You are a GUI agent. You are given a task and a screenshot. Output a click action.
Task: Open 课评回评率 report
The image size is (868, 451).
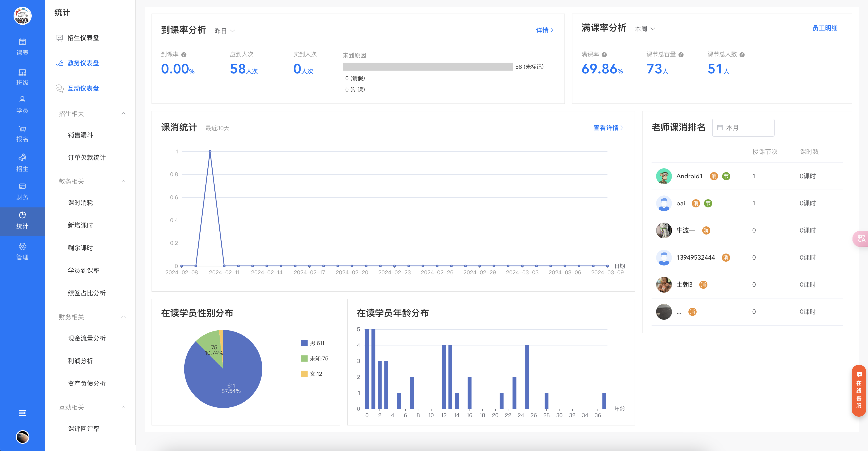(83, 428)
